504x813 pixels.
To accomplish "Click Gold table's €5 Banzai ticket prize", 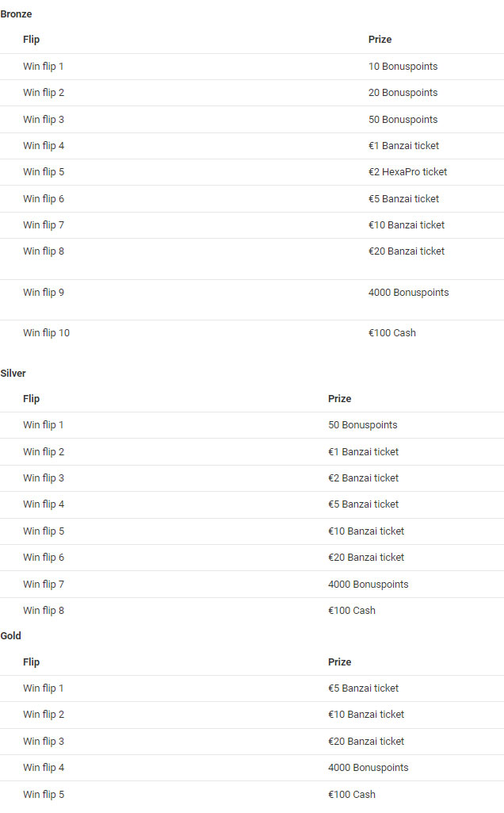I will 363,688.
